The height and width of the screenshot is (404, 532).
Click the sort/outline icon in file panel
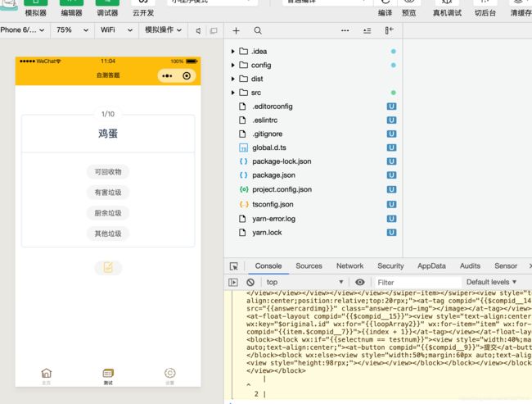pyautogui.click(x=367, y=30)
